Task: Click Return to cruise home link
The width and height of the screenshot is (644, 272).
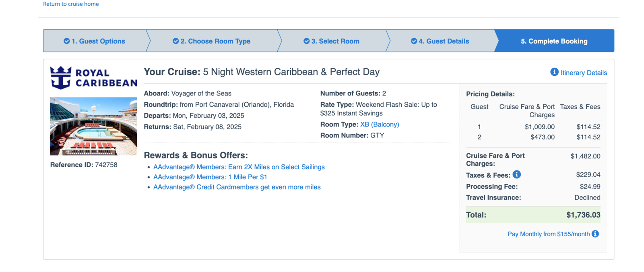Action: pos(71,4)
